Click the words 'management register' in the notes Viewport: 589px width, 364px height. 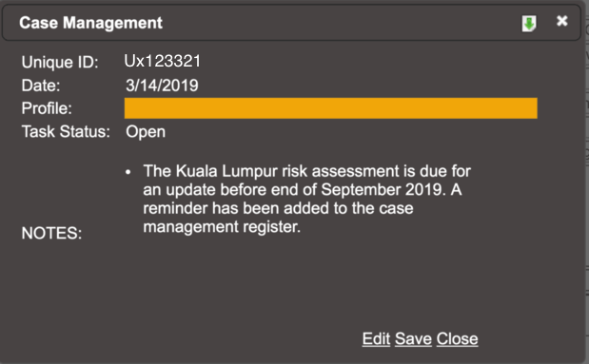(x=221, y=227)
